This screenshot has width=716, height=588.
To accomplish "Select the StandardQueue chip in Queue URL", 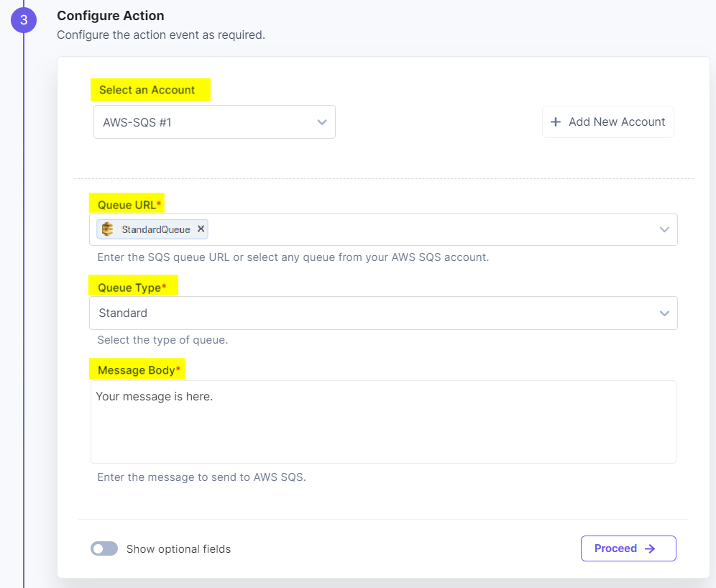I will [152, 229].
